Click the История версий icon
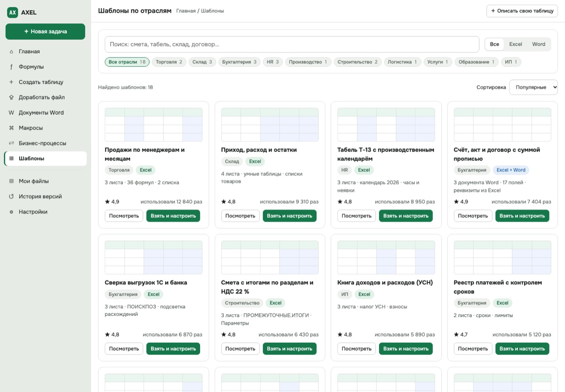This screenshot has width=565, height=392. [11, 197]
